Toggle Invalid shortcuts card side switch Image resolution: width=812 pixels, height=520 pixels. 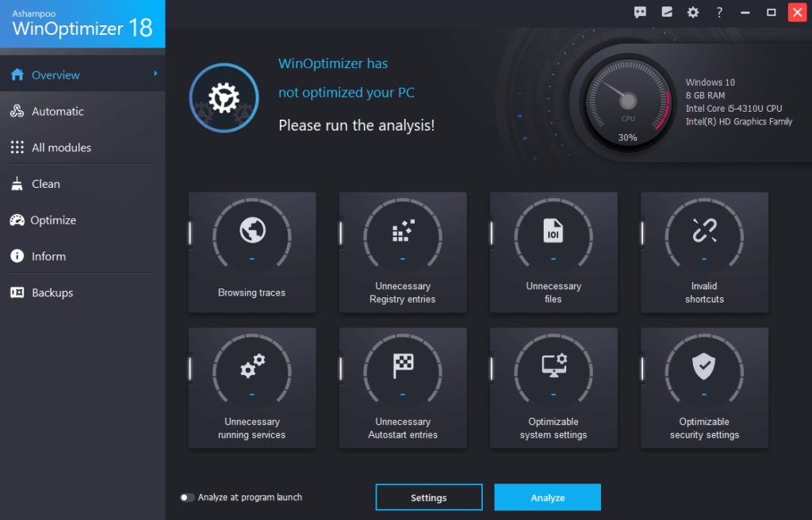pyautogui.click(x=642, y=233)
